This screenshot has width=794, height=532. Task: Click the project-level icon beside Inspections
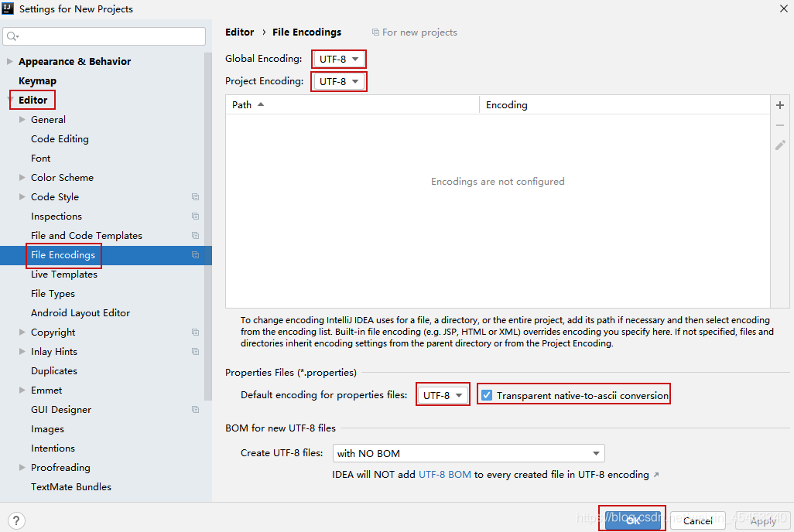(196, 217)
